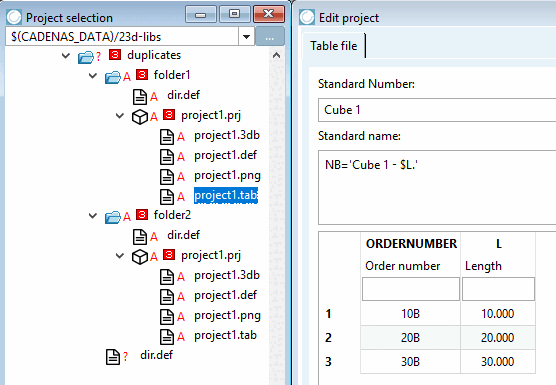The width and height of the screenshot is (556, 385).
Task: Click the ORDERNUMBER filter box
Action: [411, 289]
